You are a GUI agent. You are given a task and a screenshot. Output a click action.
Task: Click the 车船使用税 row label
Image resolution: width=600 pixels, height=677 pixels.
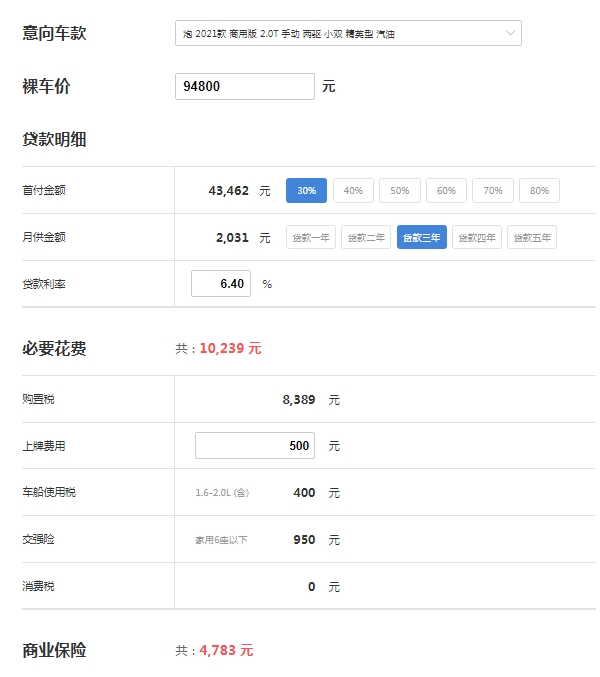(49, 492)
